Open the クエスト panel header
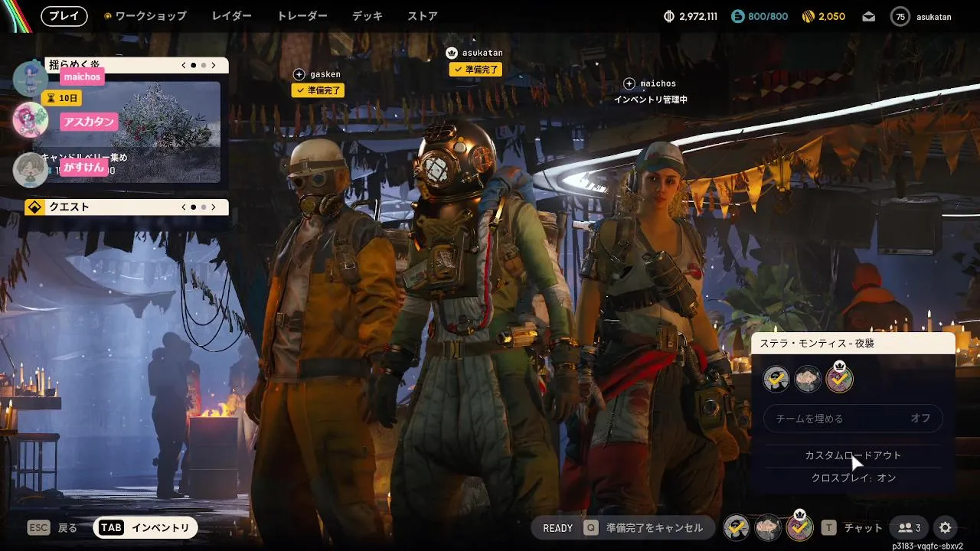Screen dimensions: 980x551 pyautogui.click(x=127, y=207)
